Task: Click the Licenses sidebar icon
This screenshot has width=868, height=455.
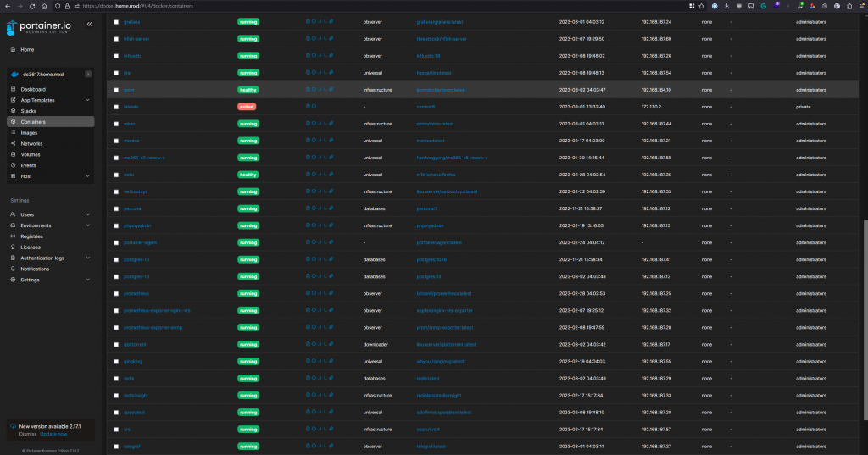Action: pos(14,247)
